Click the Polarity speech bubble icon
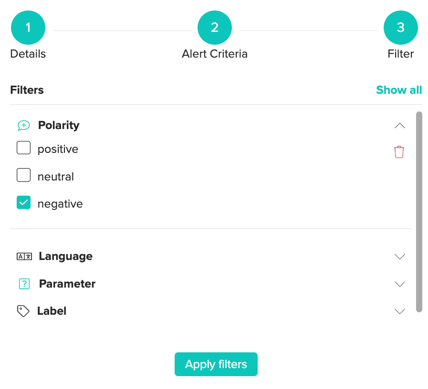The image size is (428, 389). 24,125
